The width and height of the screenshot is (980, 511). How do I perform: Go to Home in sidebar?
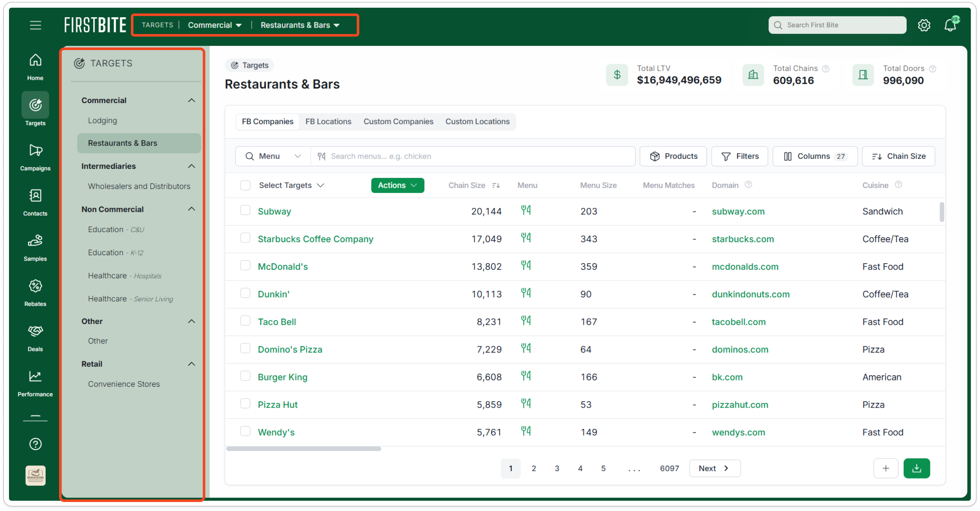(35, 67)
